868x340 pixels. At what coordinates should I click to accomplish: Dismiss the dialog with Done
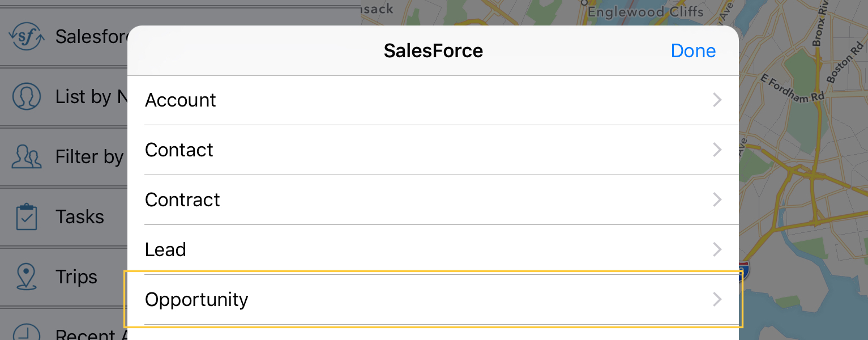(693, 51)
